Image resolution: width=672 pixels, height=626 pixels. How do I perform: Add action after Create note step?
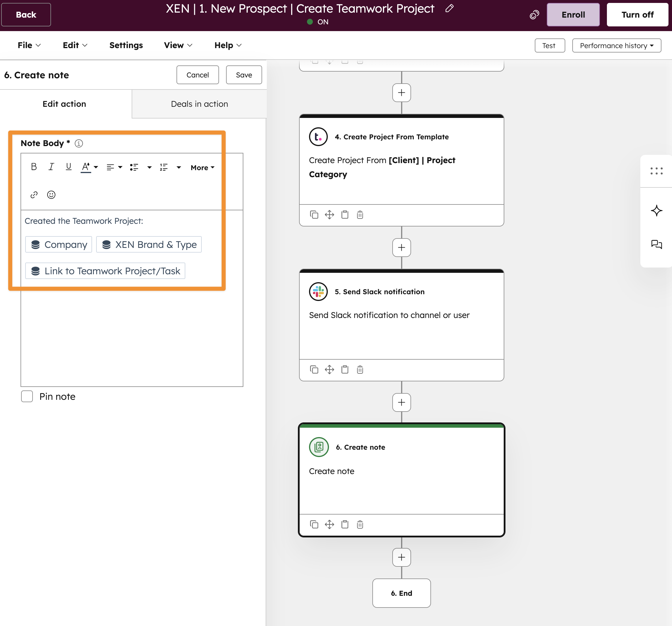(x=401, y=557)
